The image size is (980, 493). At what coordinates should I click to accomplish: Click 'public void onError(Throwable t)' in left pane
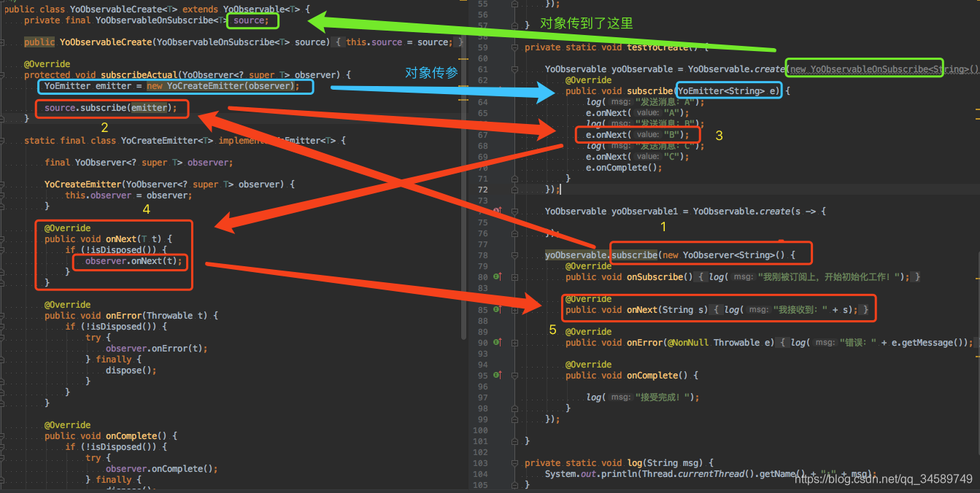pyautogui.click(x=127, y=315)
